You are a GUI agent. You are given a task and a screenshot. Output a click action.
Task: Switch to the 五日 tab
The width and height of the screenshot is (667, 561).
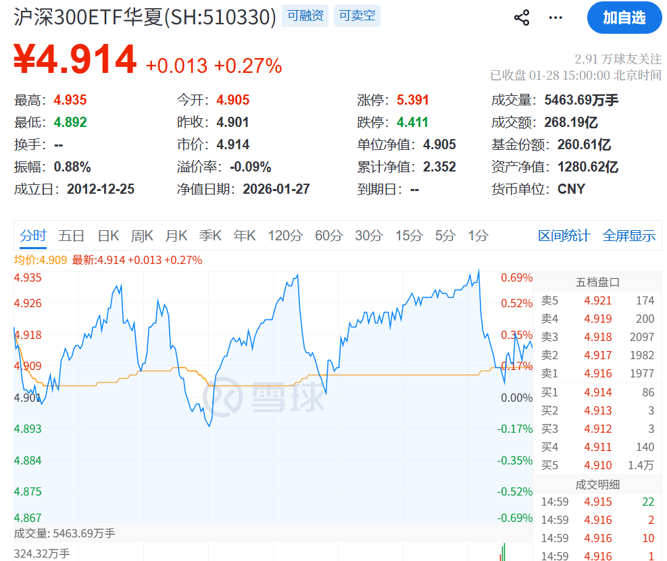(71, 236)
